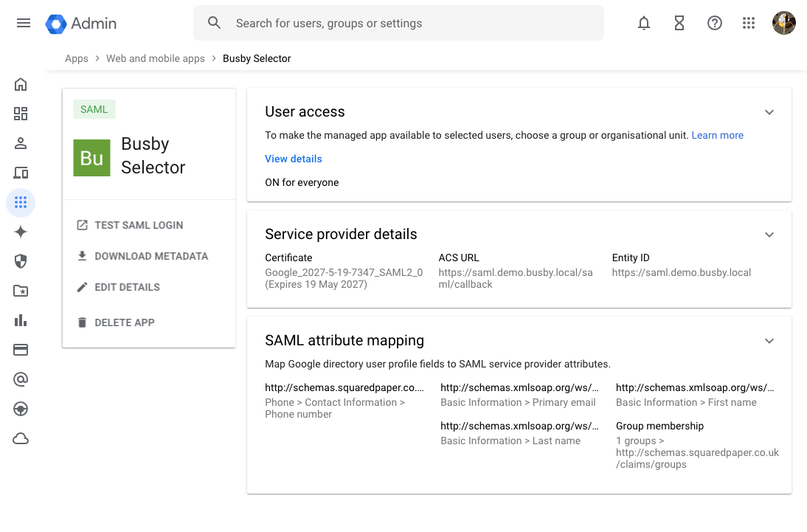Click the SAML attribute mapping heading
The height and width of the screenshot is (532, 807).
(344, 340)
